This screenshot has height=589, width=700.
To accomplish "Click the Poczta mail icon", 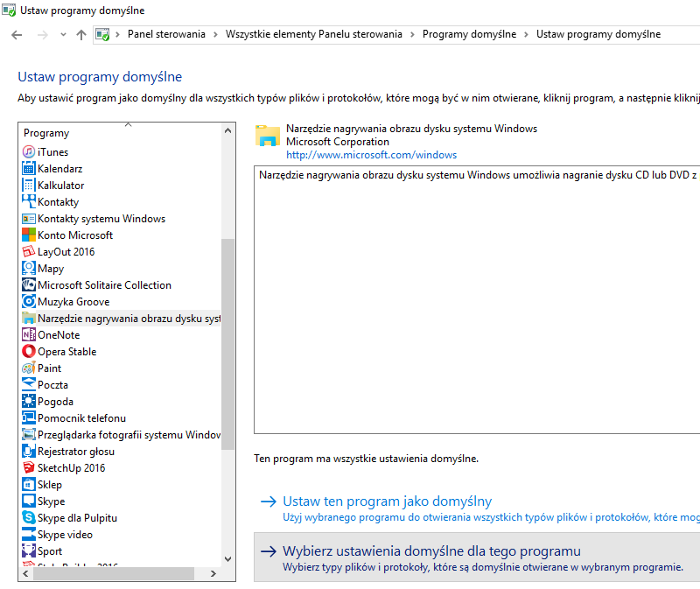I will [x=29, y=384].
